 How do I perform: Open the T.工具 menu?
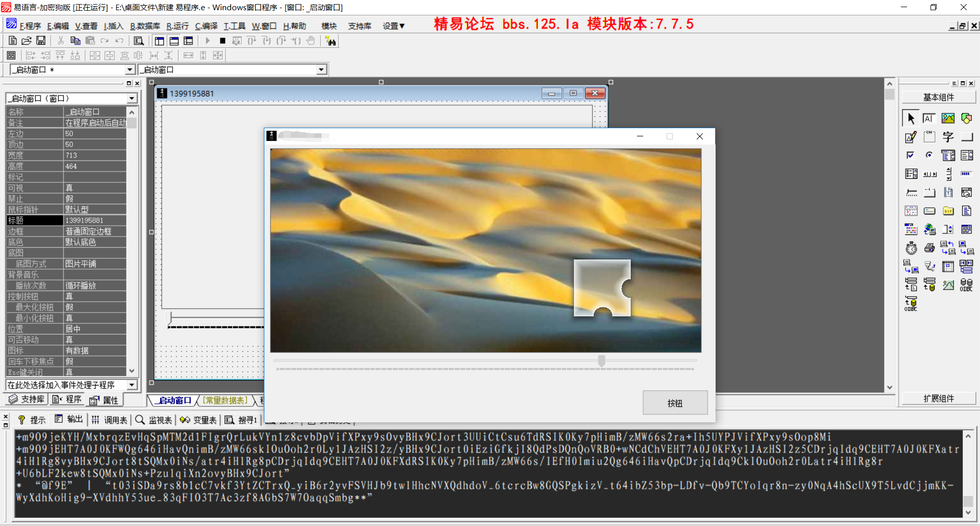(235, 26)
